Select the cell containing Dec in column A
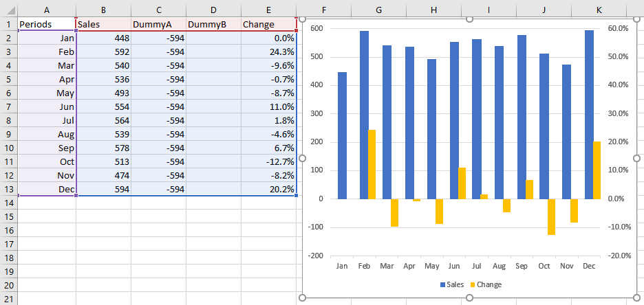This screenshot has width=644, height=305. pos(47,189)
